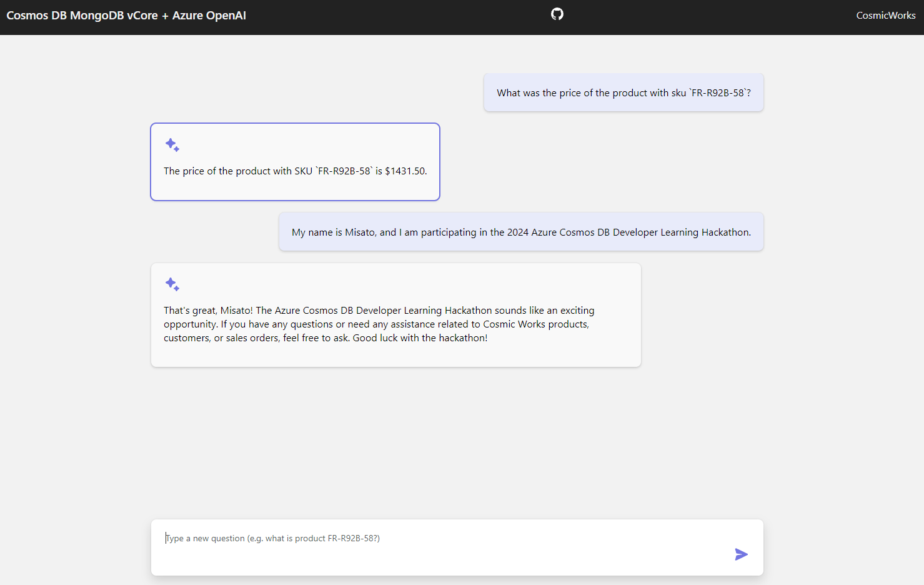Click sparkle icon above the price answer

tap(172, 145)
